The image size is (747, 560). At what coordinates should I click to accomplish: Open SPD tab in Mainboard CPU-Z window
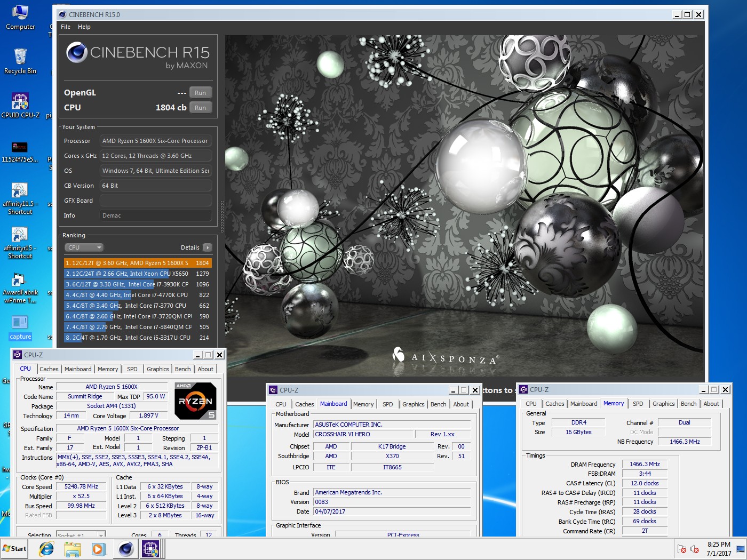click(x=388, y=404)
